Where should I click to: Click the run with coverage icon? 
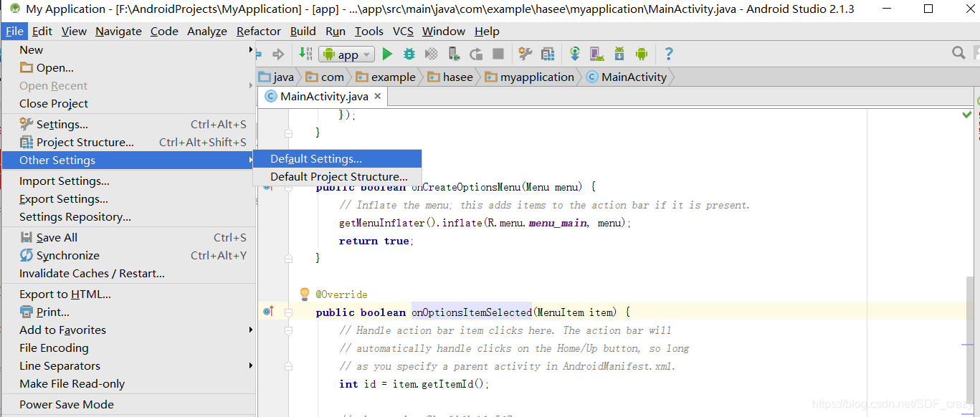click(x=432, y=54)
